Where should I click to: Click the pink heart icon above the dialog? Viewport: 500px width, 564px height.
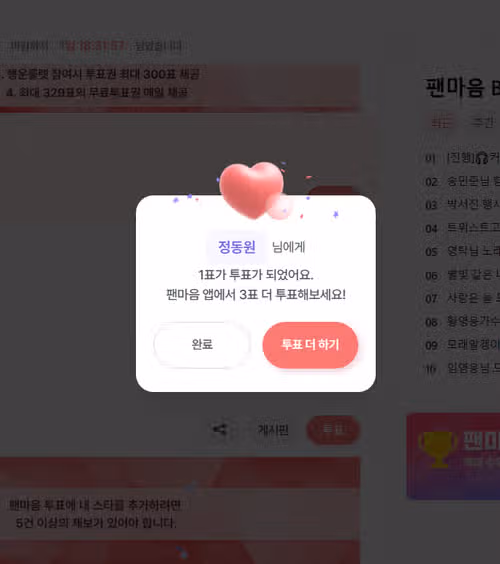(x=251, y=190)
